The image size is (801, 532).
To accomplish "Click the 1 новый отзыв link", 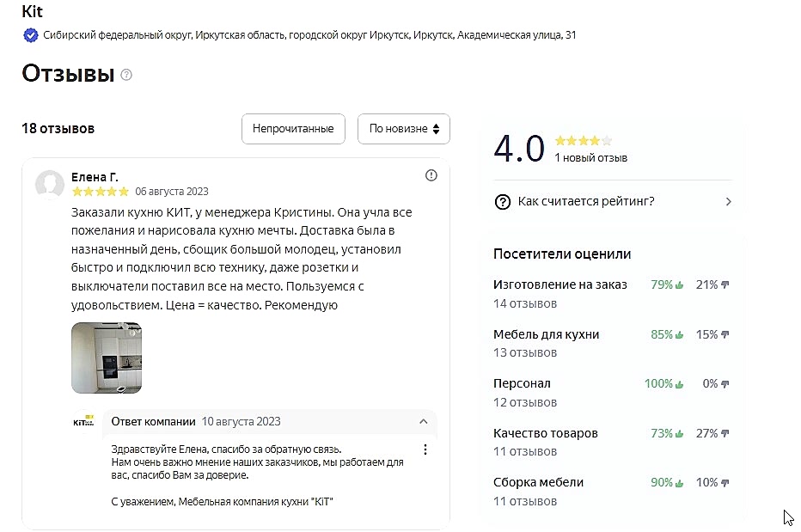I will coord(590,158).
